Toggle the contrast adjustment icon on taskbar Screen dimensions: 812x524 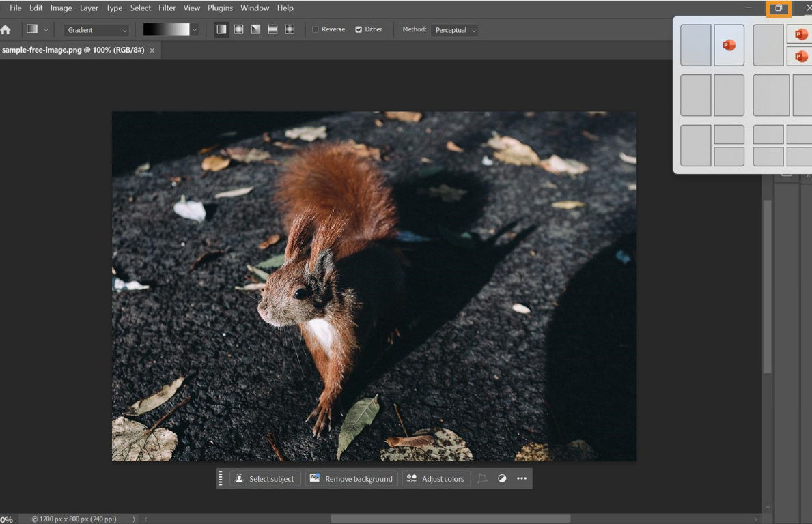(x=502, y=478)
